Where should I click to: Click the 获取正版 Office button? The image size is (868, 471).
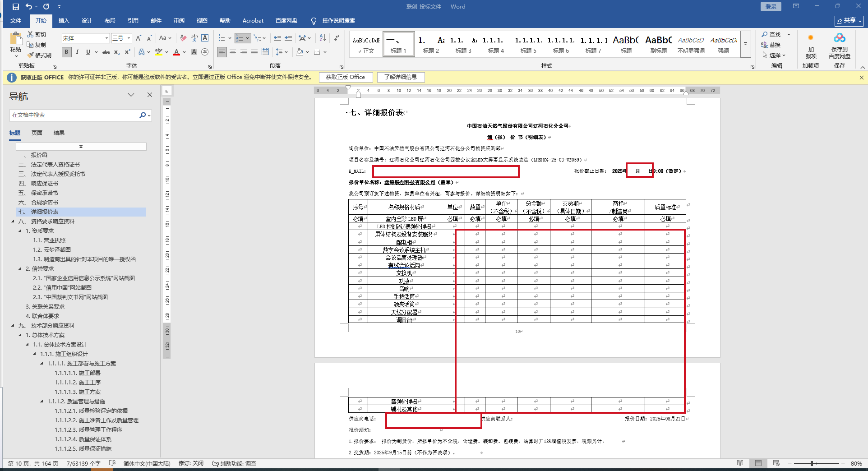click(346, 77)
